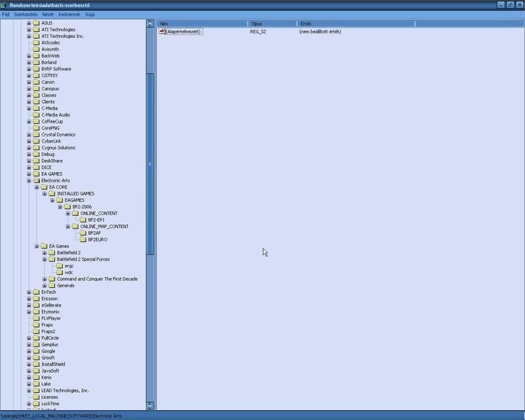Click the registry editor icon in title bar
This screenshot has width=525, height=420.
click(5, 5)
